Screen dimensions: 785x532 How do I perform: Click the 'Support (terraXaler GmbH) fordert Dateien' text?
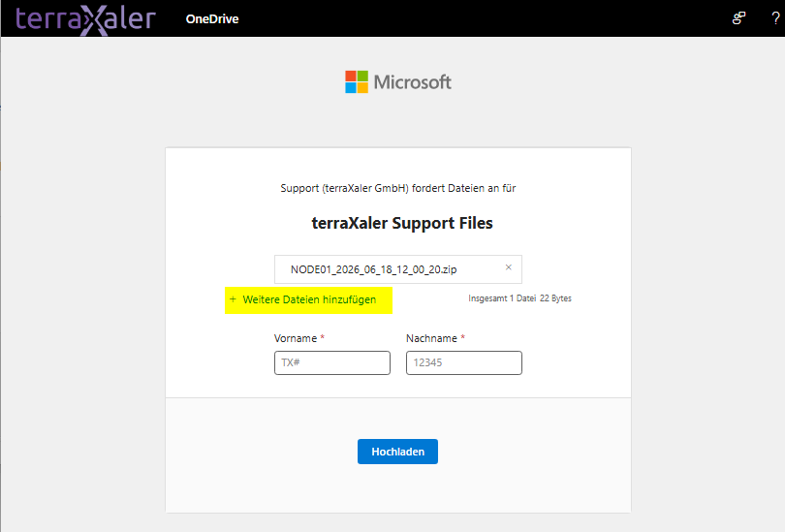pos(398,188)
